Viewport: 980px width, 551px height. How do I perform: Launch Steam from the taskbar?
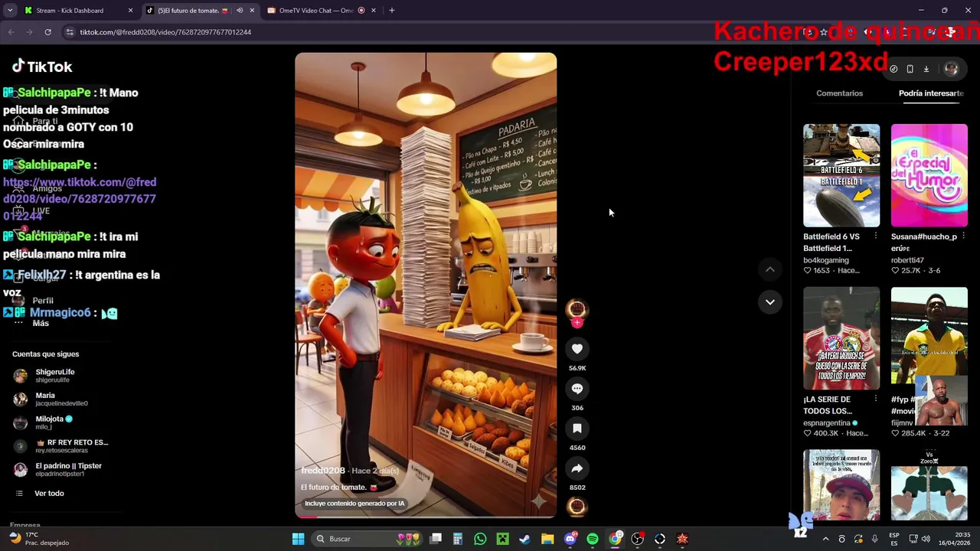coord(524,539)
